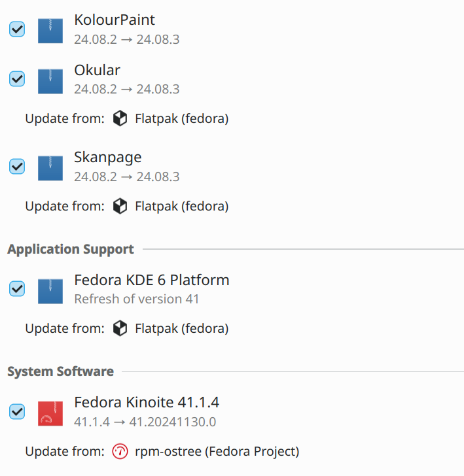This screenshot has height=476, width=464.
Task: Click the Flatpak box icon under Okular
Action: (x=120, y=118)
